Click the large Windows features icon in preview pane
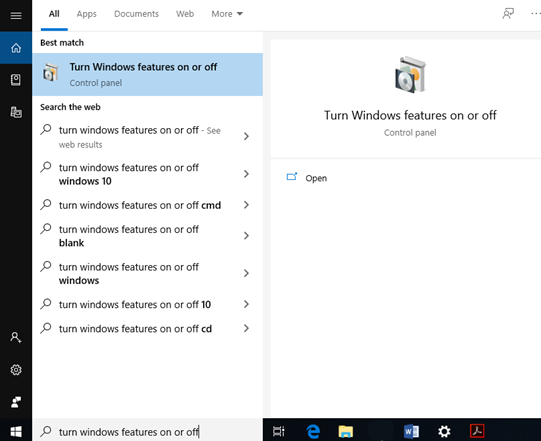Image resolution: width=541 pixels, height=441 pixels. tap(410, 75)
